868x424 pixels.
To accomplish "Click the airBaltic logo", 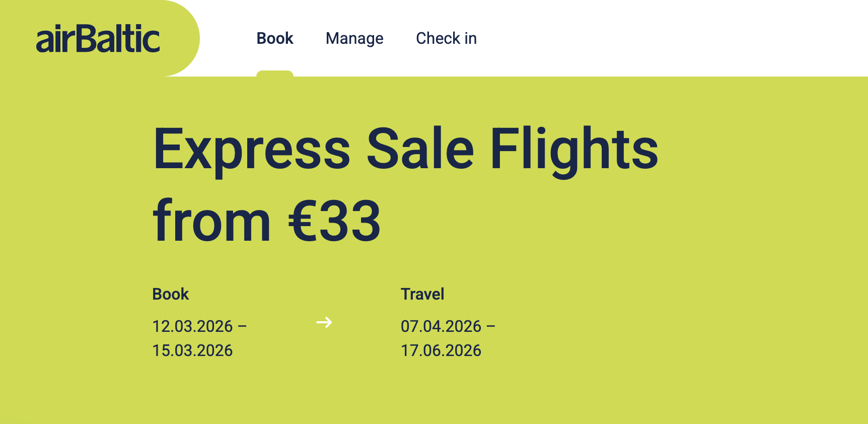I will coord(97,38).
